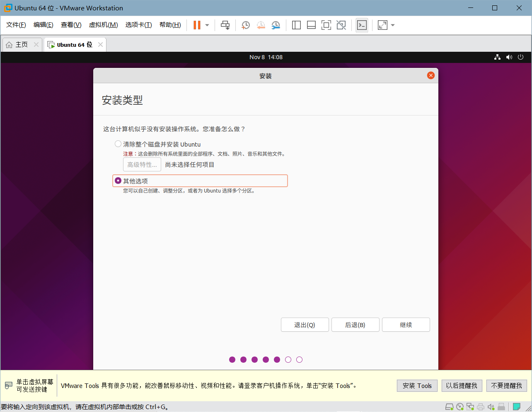This screenshot has height=412, width=532.
Task: Expand the power options dropdown beside pause
Action: [207, 25]
